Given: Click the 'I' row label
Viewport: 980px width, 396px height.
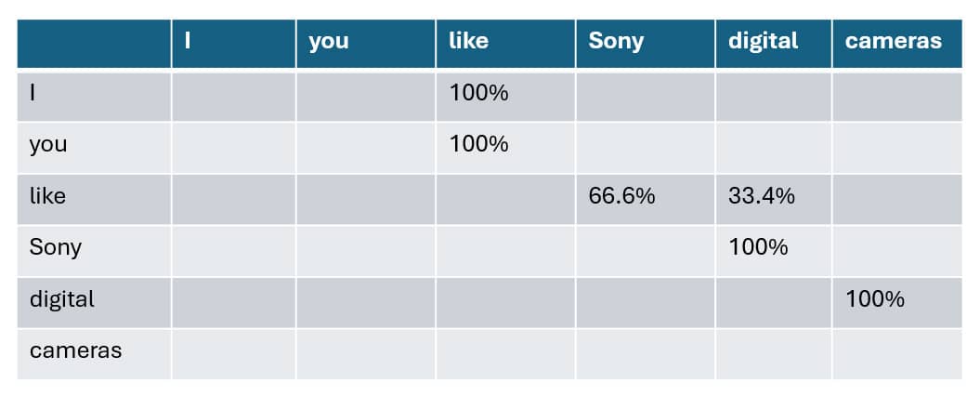Looking at the screenshot, I should (94, 97).
